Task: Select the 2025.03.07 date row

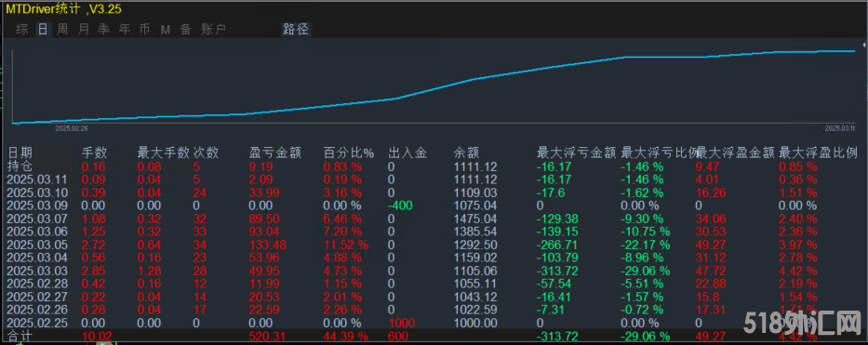Action: click(36, 219)
